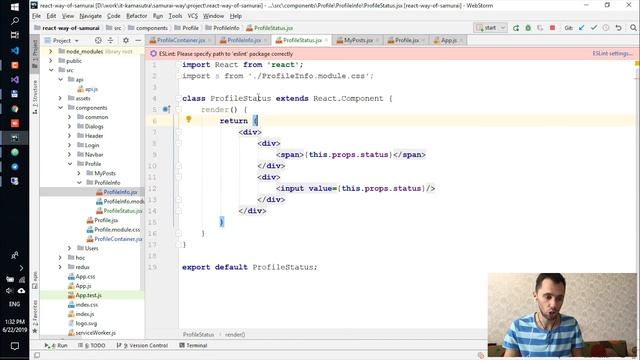Stop the running process with red square
The width and height of the screenshot is (640, 360).
click(552, 28)
